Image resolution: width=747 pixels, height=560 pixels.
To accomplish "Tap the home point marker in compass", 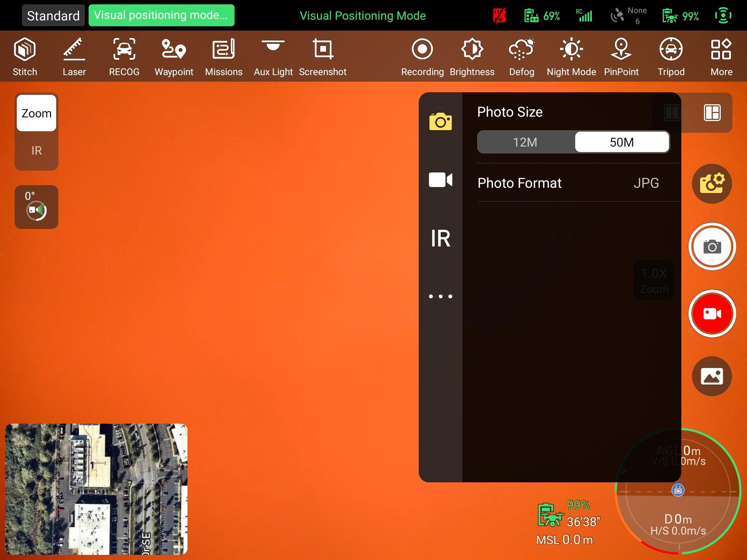I will pos(678,490).
